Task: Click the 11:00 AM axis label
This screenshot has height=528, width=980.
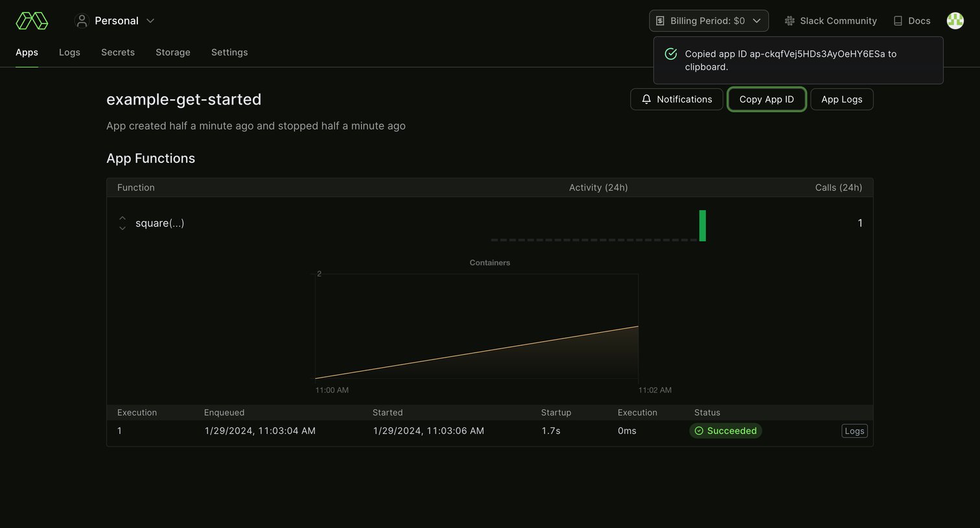Action: (332, 390)
